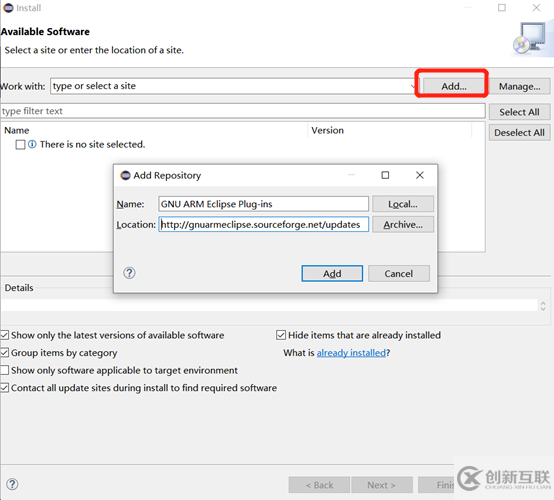Browse with the Archive... button
Viewport: 554px width, 500px height.
tap(403, 224)
